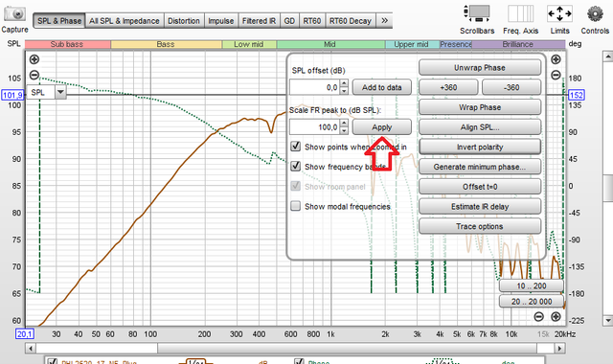The height and width of the screenshot is (364, 613).
Task: Click the Wrap Phase button
Action: pyautogui.click(x=480, y=107)
